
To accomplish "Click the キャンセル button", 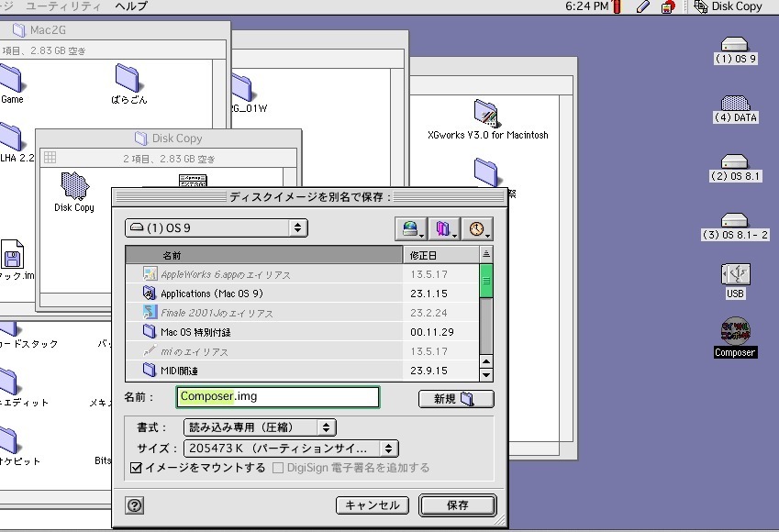I will pos(373,505).
